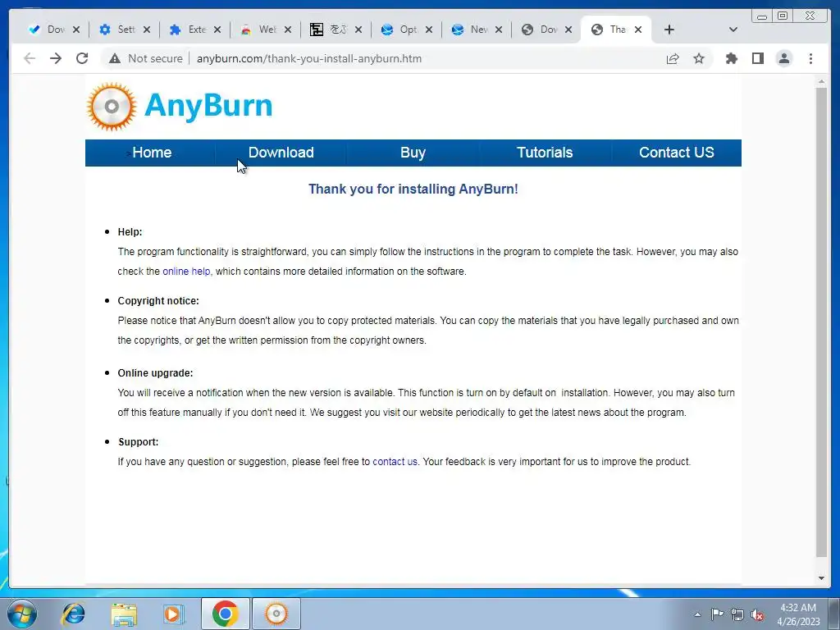Show hidden tray icons arrow

coord(697,614)
